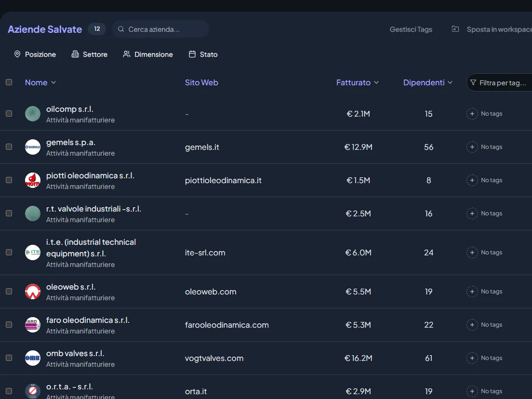532x399 pixels.
Task: Open the Posizione filter
Action: click(35, 54)
